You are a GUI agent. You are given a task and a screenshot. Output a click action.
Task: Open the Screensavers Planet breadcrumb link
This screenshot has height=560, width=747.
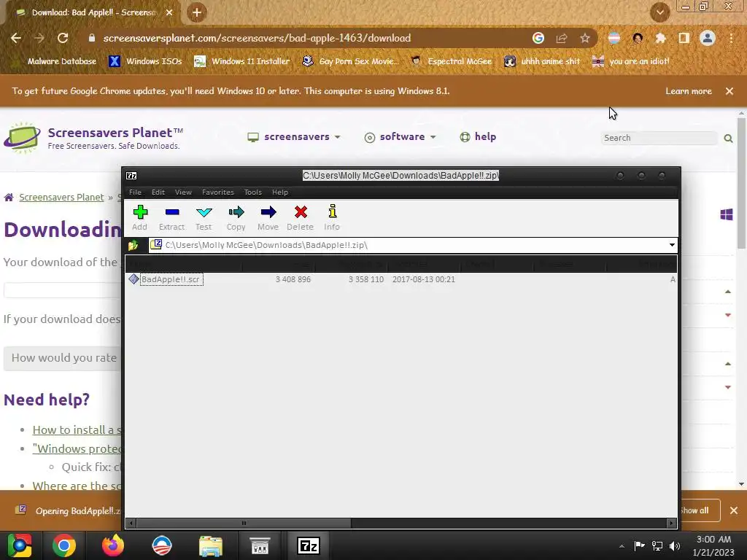coord(61,197)
